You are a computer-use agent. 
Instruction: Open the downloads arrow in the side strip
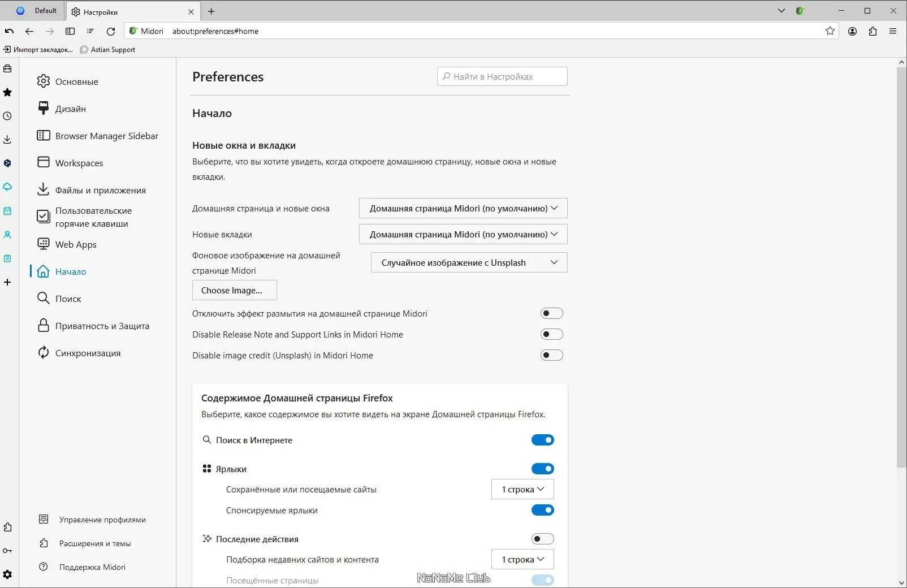(x=7, y=140)
